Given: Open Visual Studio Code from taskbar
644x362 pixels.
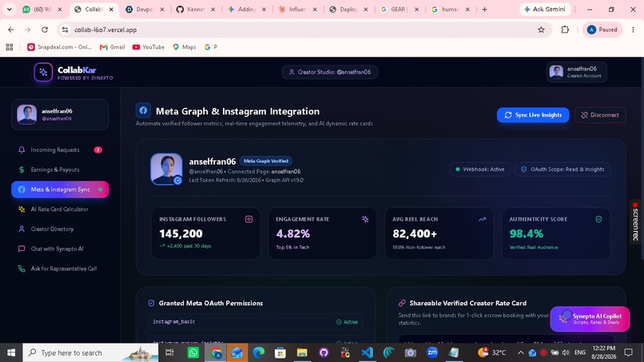Looking at the screenshot, I should [x=368, y=352].
